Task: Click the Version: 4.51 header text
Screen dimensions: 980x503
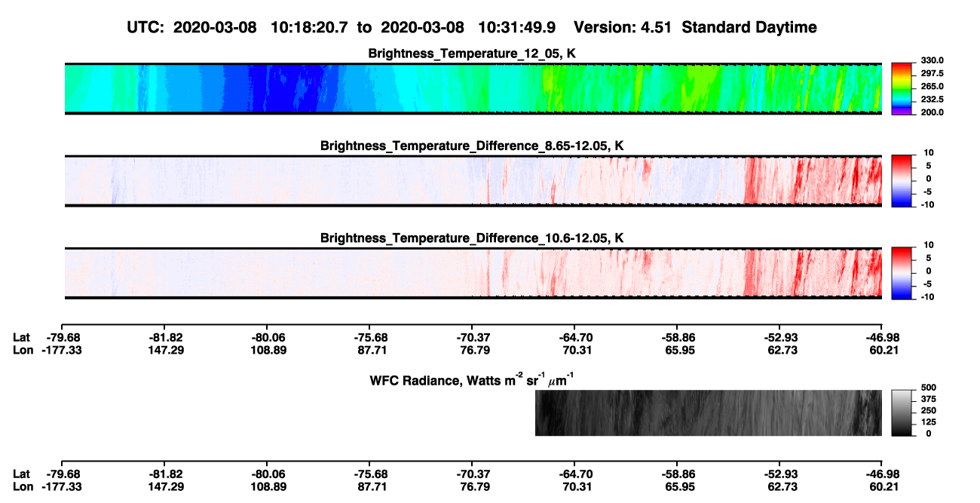Action: 621,28
